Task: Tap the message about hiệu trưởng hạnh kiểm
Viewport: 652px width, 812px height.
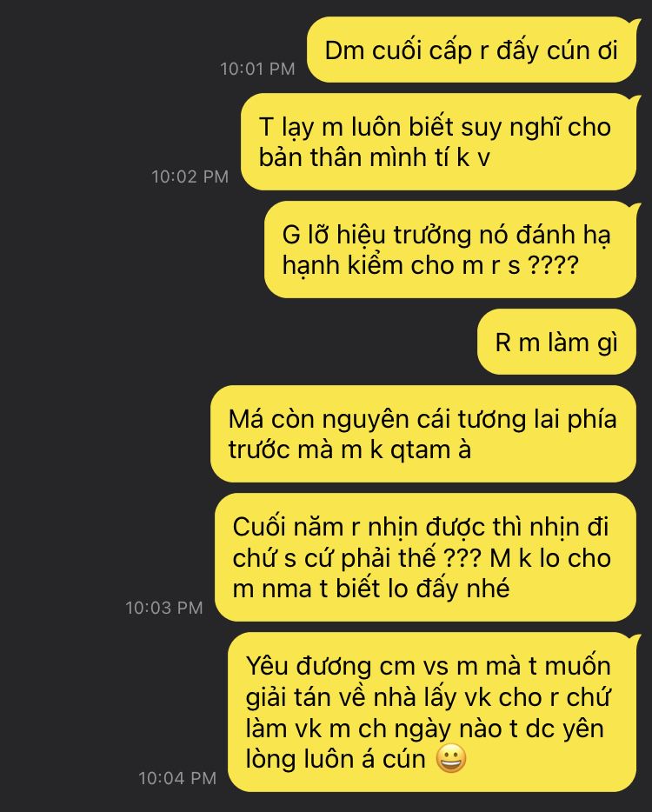Action: click(x=450, y=250)
